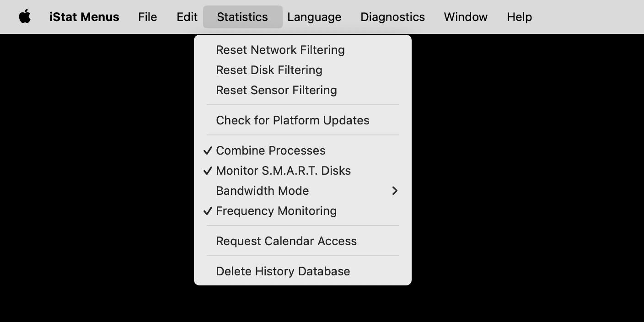Click the Combine Processes checkmark
This screenshot has width=644, height=322.
pyautogui.click(x=208, y=150)
